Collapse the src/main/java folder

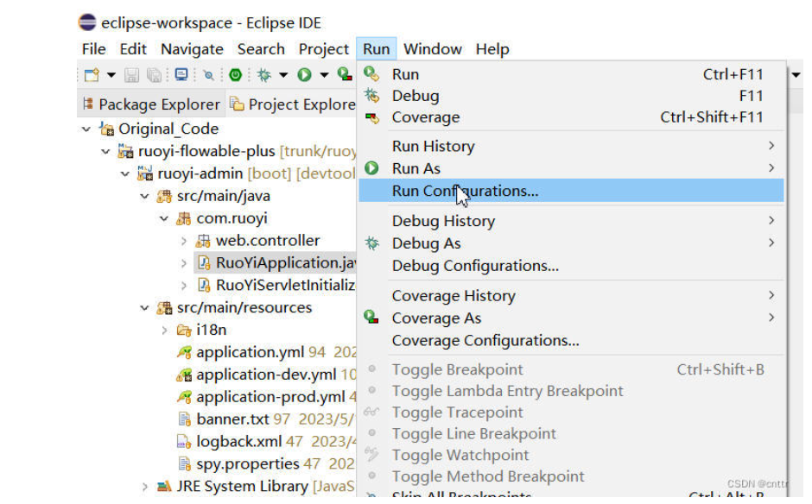point(144,197)
